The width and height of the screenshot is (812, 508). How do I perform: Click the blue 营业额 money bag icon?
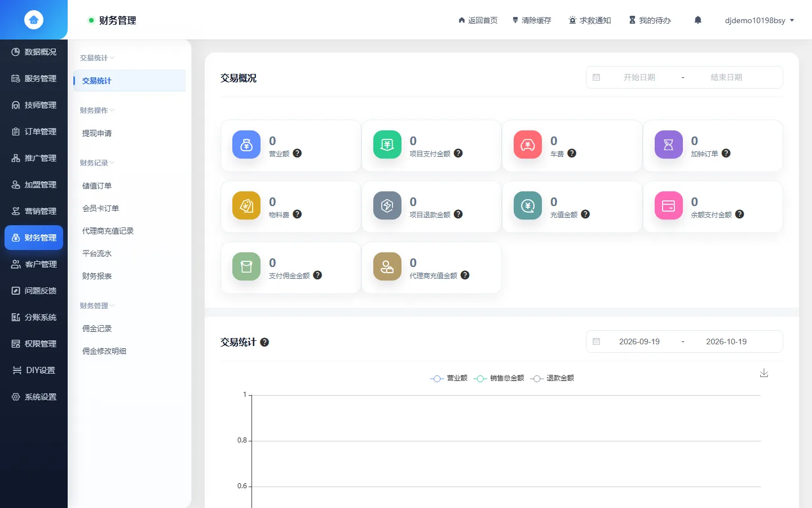click(x=246, y=145)
